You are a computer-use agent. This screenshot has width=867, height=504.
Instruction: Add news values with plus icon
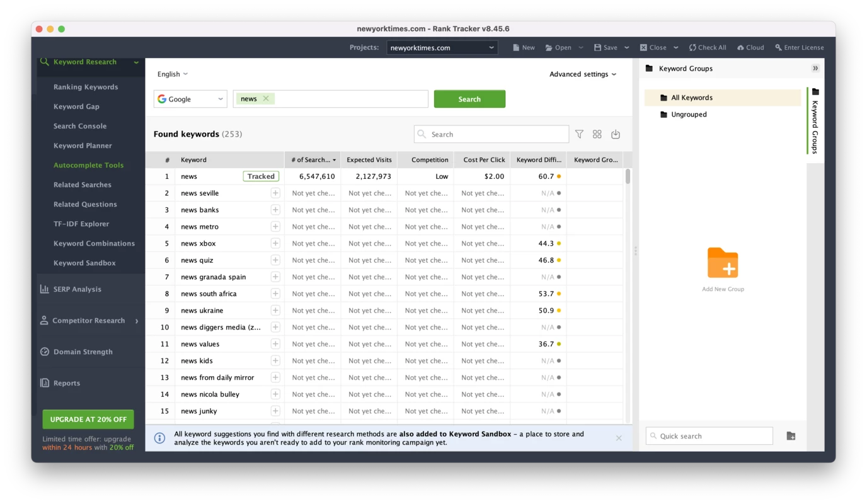click(x=275, y=344)
